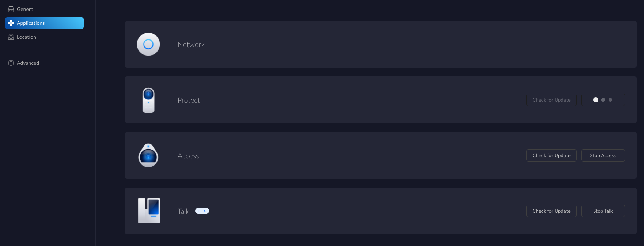644x246 pixels.
Task: Click the Access door reader icon
Action: coord(148,155)
